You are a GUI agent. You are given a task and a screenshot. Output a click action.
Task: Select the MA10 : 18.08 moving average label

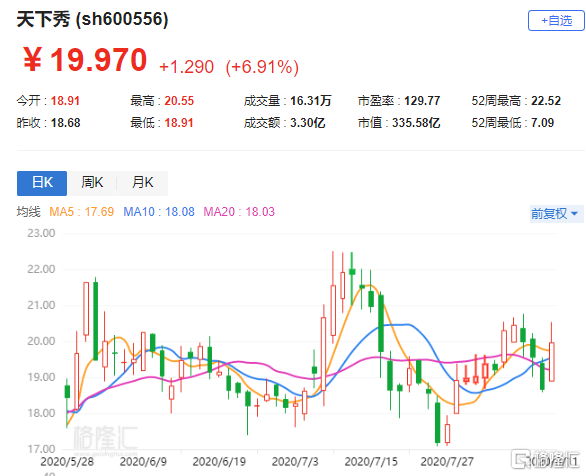coord(159,212)
